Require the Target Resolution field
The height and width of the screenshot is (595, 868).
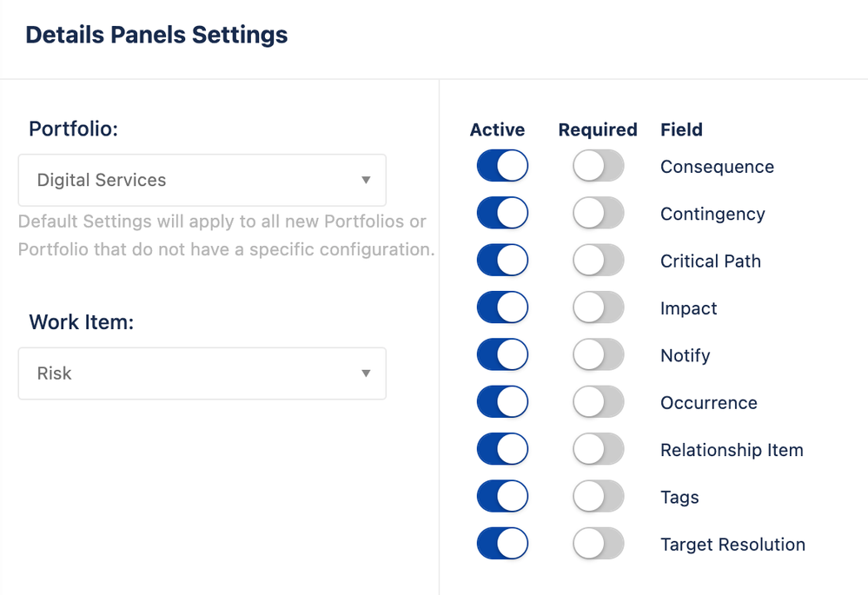click(x=598, y=544)
